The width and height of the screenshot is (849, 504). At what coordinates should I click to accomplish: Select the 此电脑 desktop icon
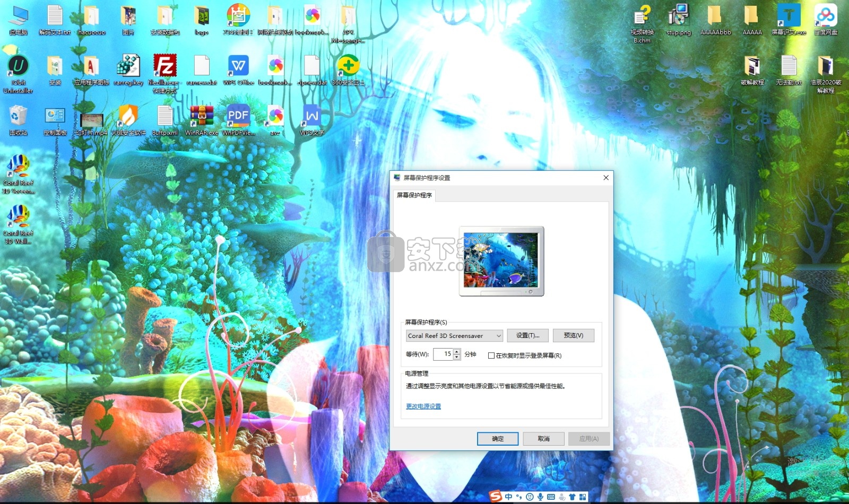(19, 21)
